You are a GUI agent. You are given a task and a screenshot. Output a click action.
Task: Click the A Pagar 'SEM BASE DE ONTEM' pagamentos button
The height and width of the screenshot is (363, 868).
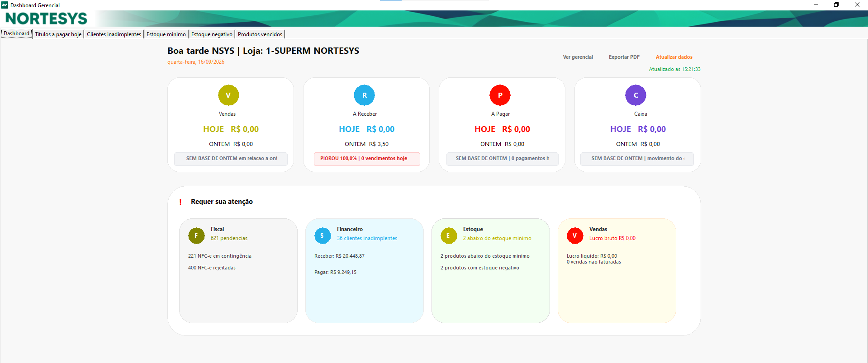coord(502,159)
